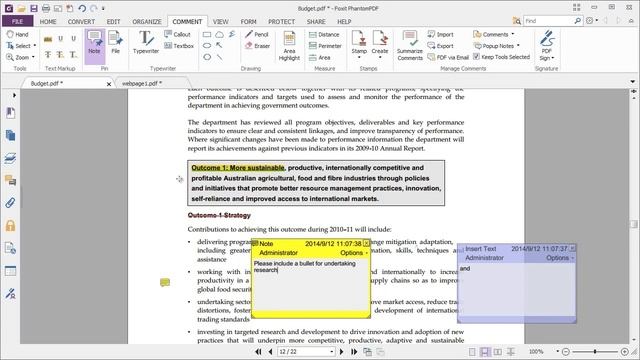Open the Bookmarks side panel

[x=11, y=113]
